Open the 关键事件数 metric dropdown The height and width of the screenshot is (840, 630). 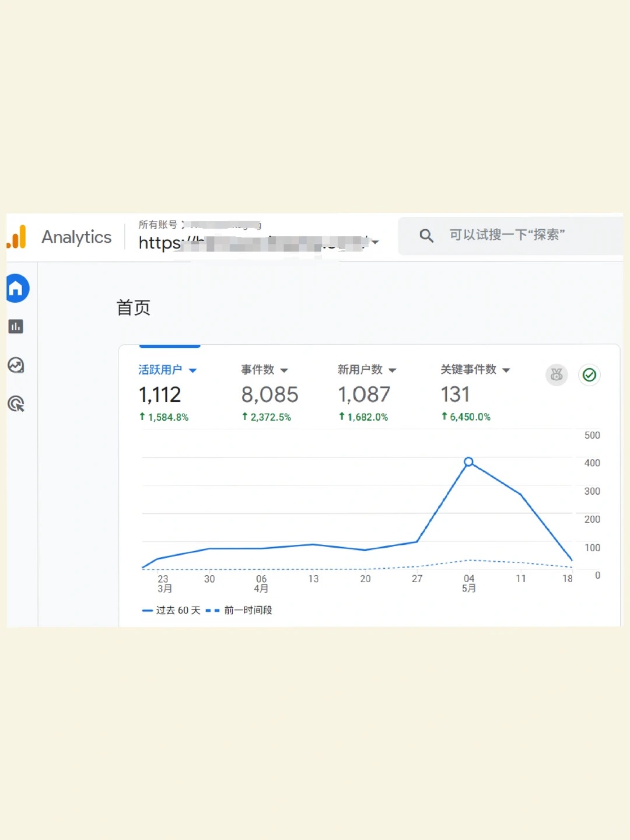click(x=506, y=370)
